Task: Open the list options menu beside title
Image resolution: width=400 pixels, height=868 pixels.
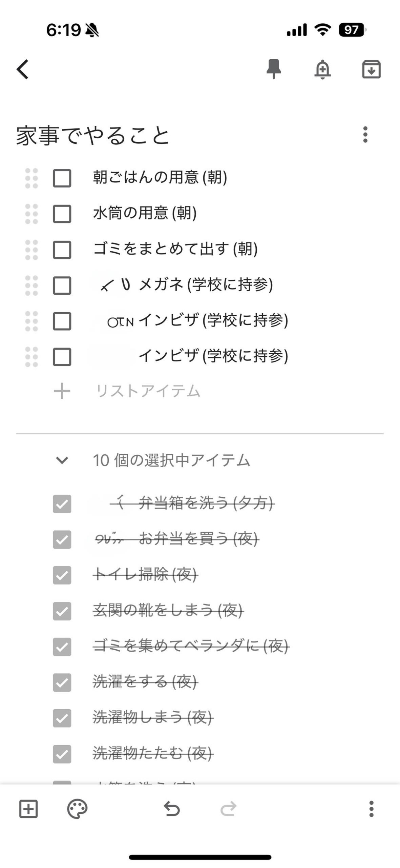Action: tap(365, 135)
